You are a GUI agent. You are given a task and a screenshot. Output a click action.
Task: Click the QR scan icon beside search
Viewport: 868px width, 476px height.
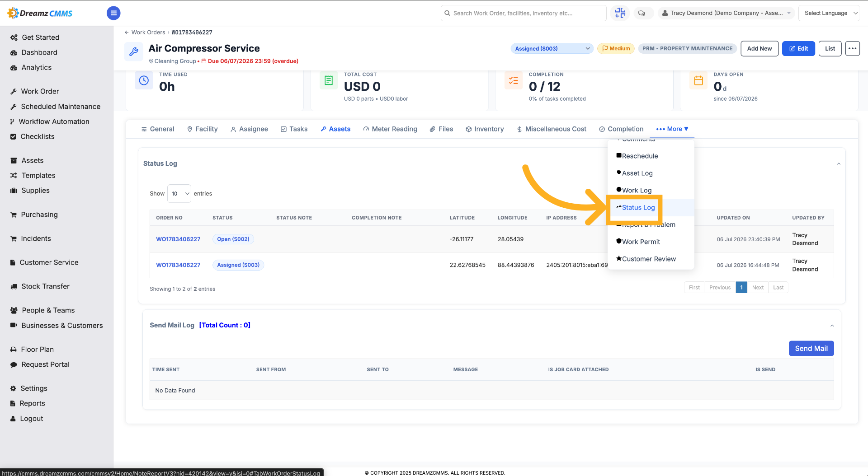coord(620,13)
